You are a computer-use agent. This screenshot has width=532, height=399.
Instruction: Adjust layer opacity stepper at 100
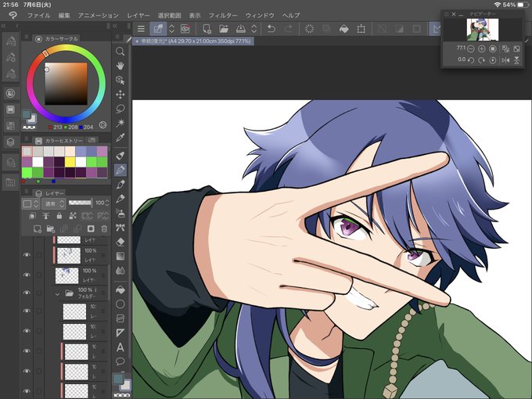pyautogui.click(x=107, y=203)
